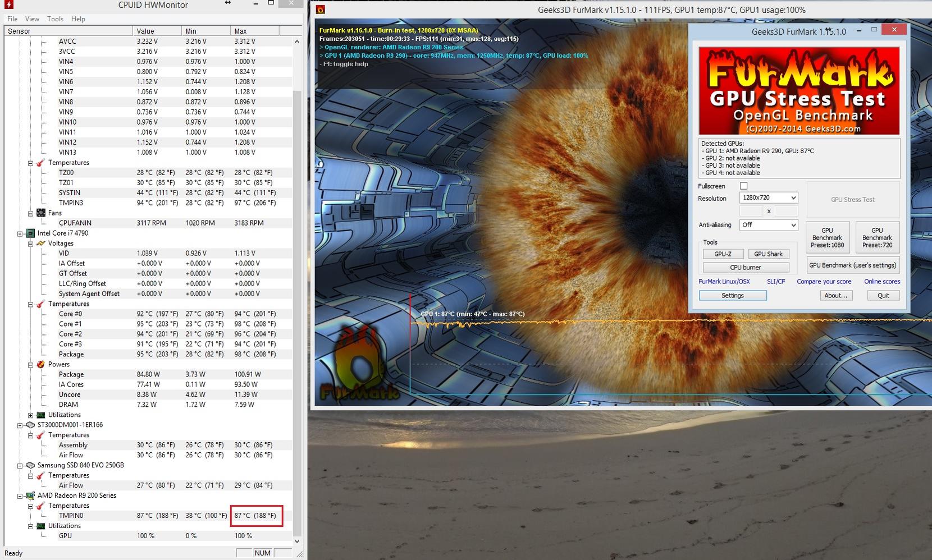The width and height of the screenshot is (932, 560).
Task: Click the Temperatures icon above TZ00 row
Action: (41, 163)
